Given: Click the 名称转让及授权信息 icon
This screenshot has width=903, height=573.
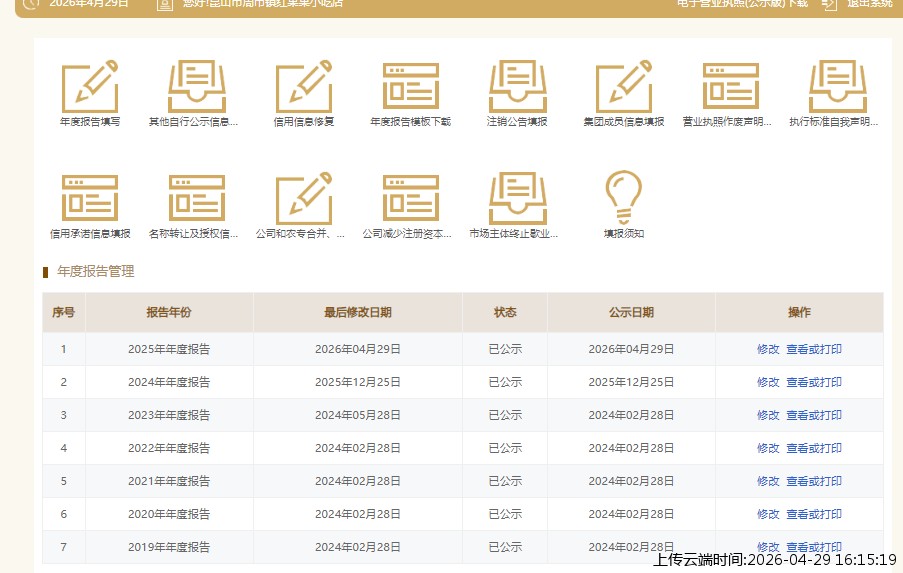Looking at the screenshot, I should [x=196, y=199].
